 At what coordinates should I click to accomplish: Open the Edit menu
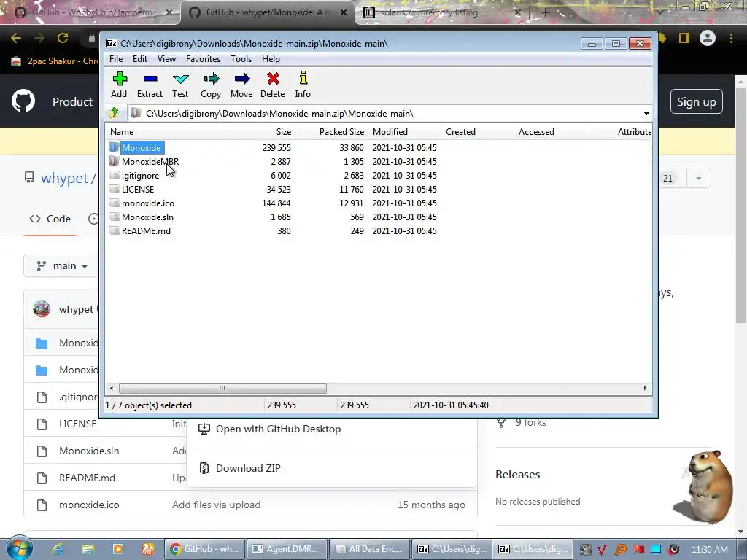139,59
